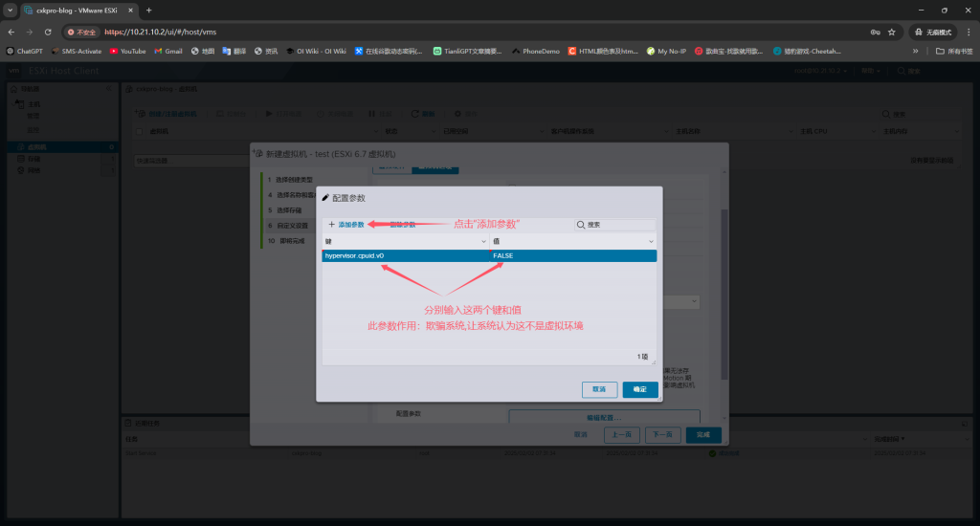Show hidden bookmarks via the overflow chevron
The height and width of the screenshot is (526, 980).
click(915, 52)
